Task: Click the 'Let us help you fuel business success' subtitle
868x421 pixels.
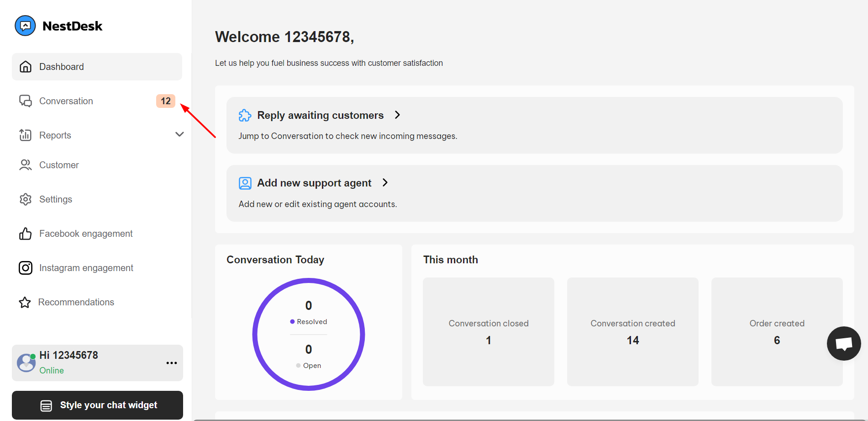Action: [x=329, y=63]
